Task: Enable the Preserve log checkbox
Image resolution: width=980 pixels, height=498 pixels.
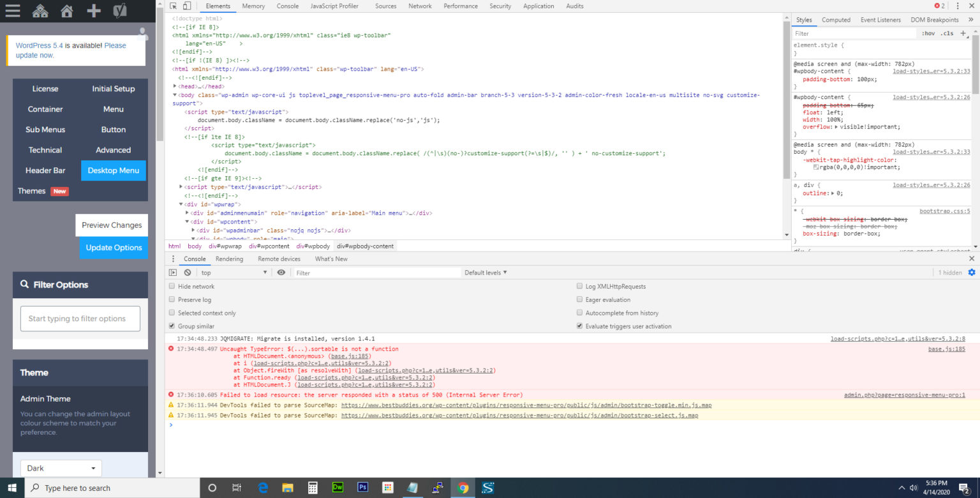Action: pyautogui.click(x=172, y=299)
